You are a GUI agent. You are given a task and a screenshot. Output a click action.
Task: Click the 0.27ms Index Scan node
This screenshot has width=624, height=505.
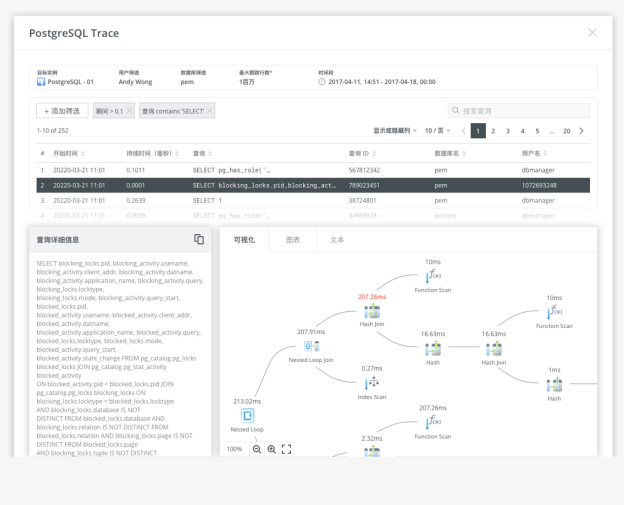372,383
